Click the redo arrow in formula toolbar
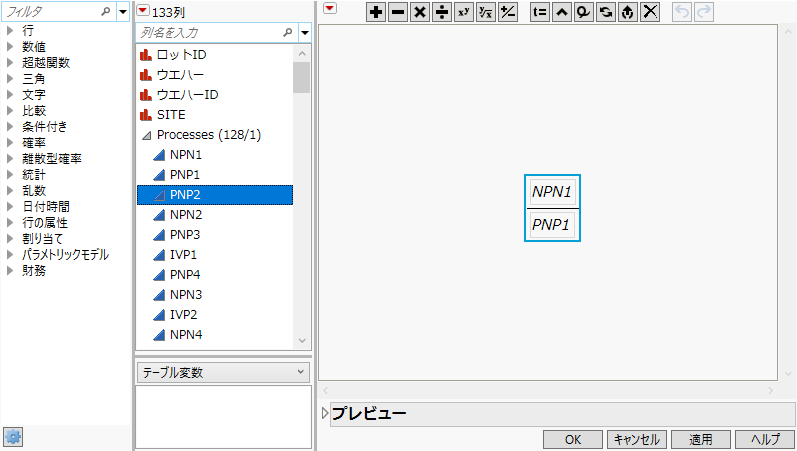Viewport: 797px width, 451px height. [704, 12]
